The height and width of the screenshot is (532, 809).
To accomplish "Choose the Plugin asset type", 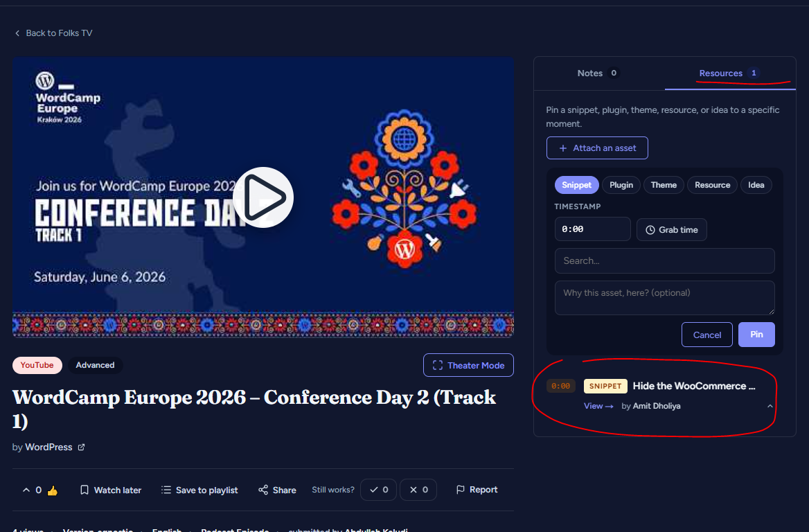I will pyautogui.click(x=621, y=185).
